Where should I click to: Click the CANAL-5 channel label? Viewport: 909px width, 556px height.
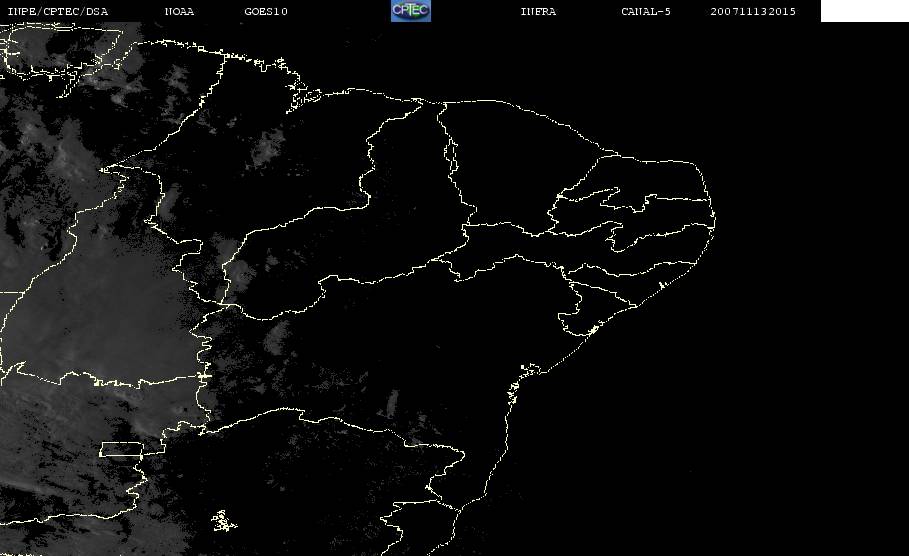tap(646, 12)
